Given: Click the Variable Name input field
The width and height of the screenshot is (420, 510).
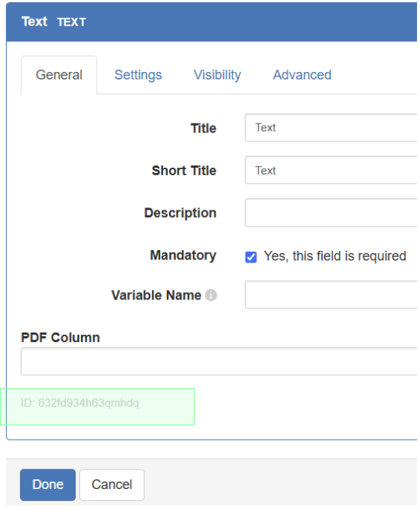Looking at the screenshot, I should coord(331,294).
